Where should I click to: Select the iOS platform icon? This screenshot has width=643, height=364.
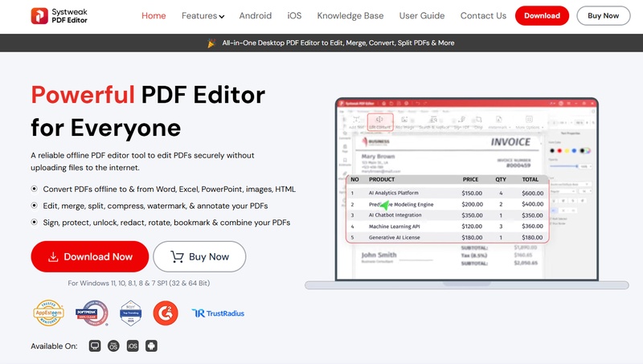[x=133, y=346]
